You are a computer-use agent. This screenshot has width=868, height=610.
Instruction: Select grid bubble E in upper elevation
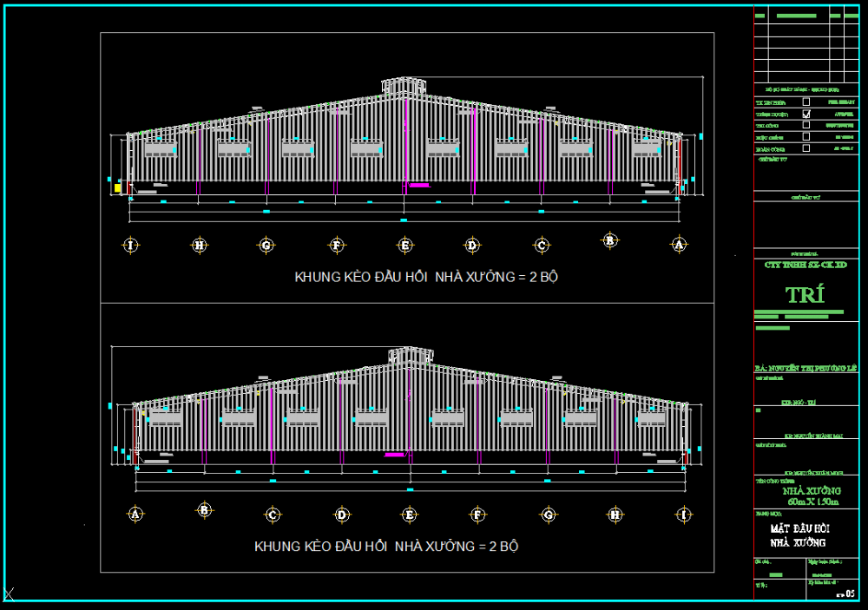click(404, 246)
